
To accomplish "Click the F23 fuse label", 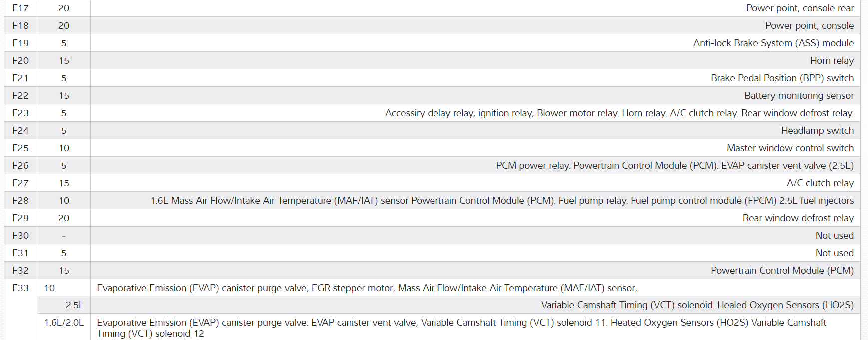I will (x=20, y=113).
